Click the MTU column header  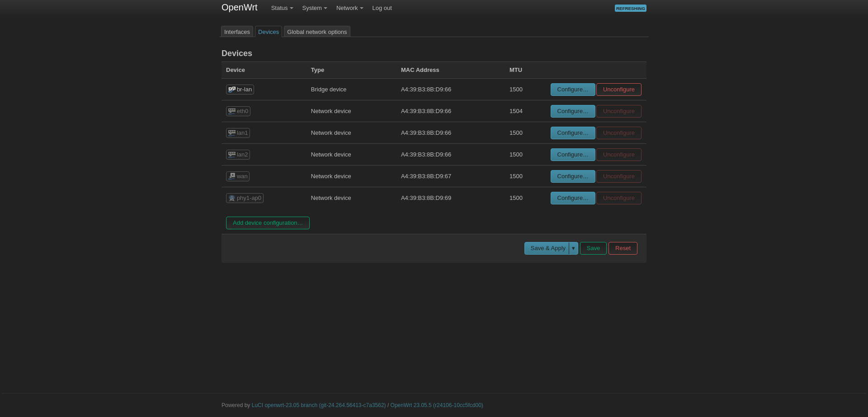coord(516,70)
